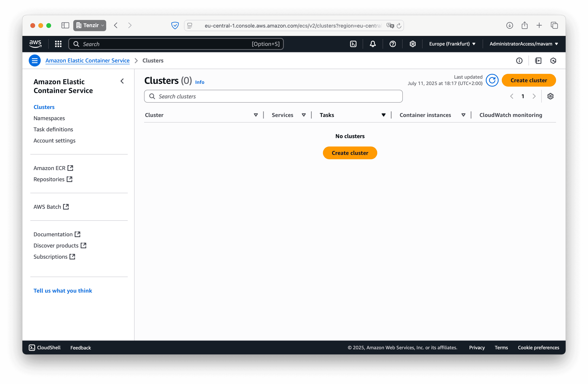The image size is (588, 384).
Task: Select Task definitions in the sidebar
Action: pos(53,129)
